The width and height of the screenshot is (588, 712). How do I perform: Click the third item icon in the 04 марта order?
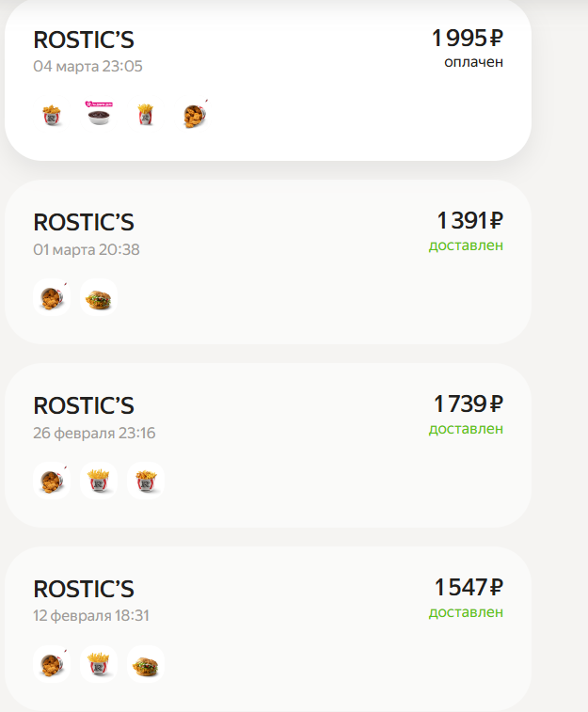[146, 115]
